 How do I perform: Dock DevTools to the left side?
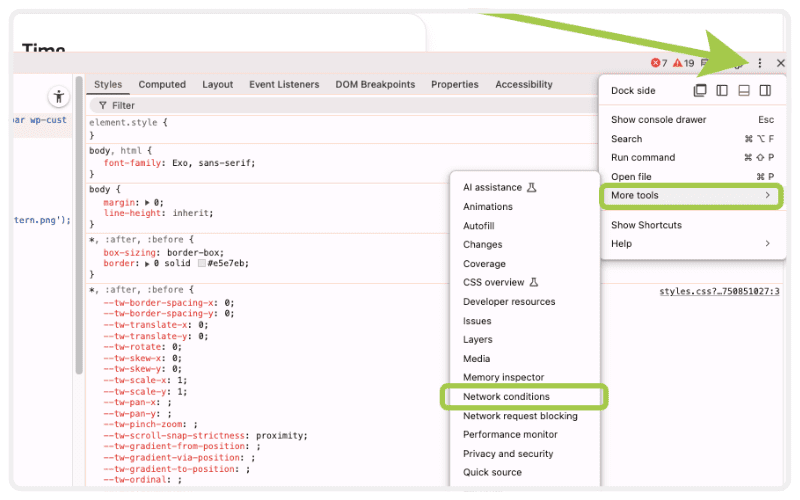pos(721,90)
